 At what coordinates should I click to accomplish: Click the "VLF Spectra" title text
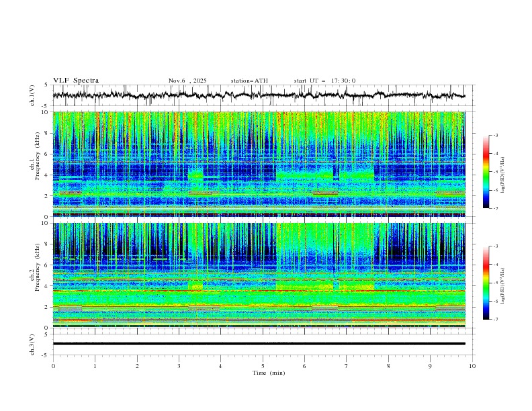coord(76,81)
